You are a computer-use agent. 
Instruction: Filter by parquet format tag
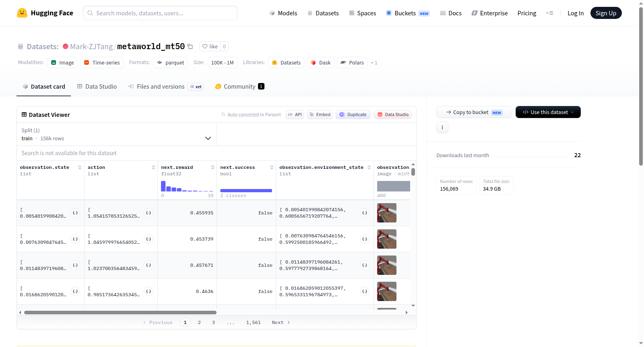(x=170, y=62)
